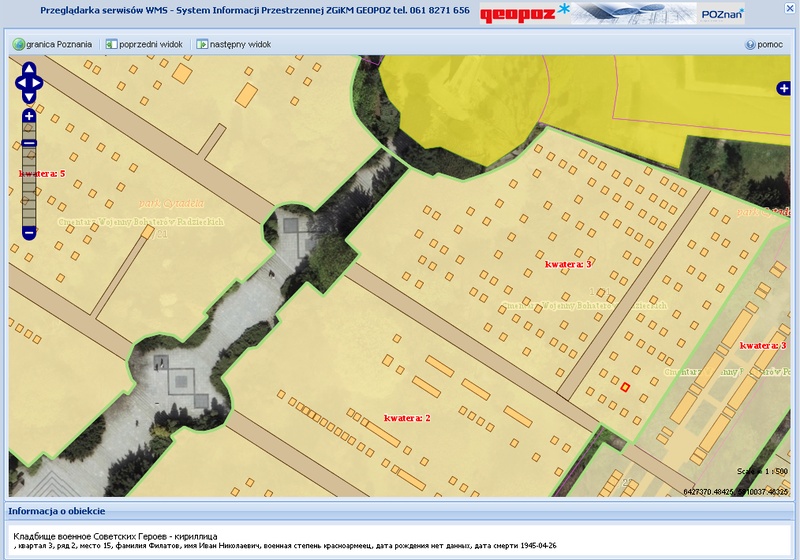Open 'pomoc' help

click(763, 45)
